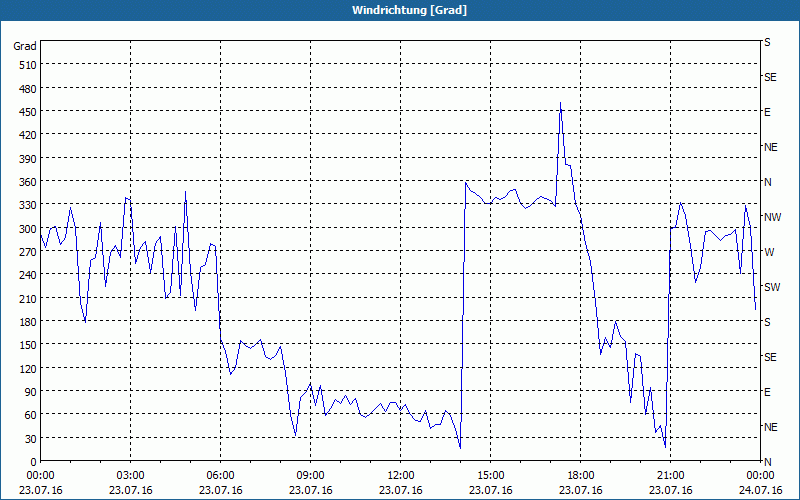
Task: Select the 330 y-axis value
Action: (29, 205)
